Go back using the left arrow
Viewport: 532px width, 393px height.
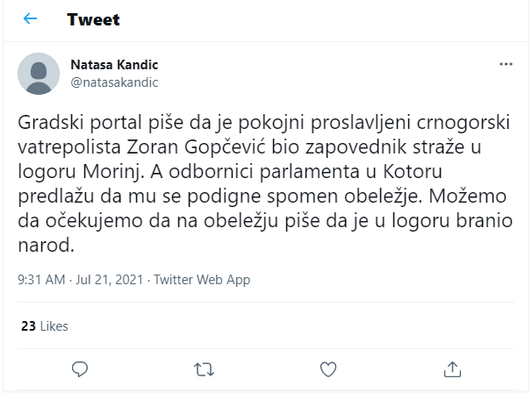[30, 19]
